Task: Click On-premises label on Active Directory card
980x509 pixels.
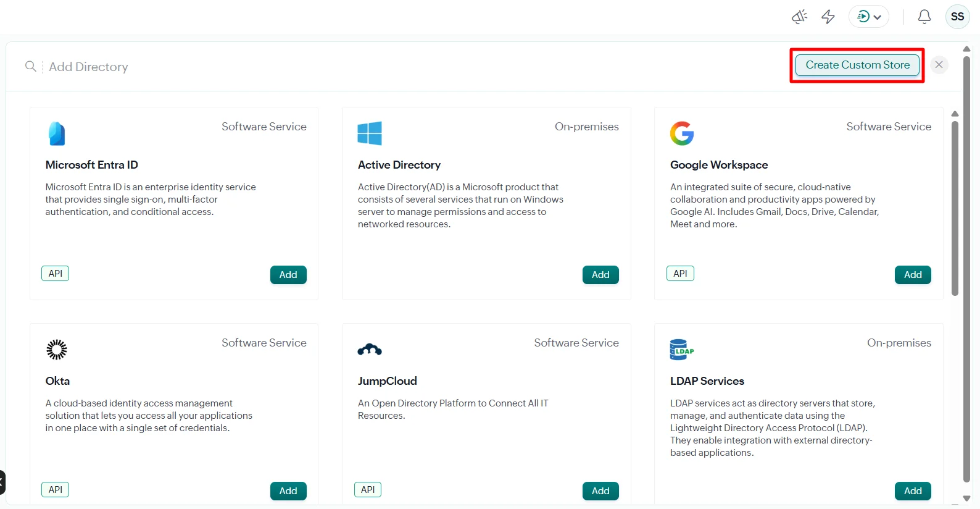Action: tap(586, 127)
